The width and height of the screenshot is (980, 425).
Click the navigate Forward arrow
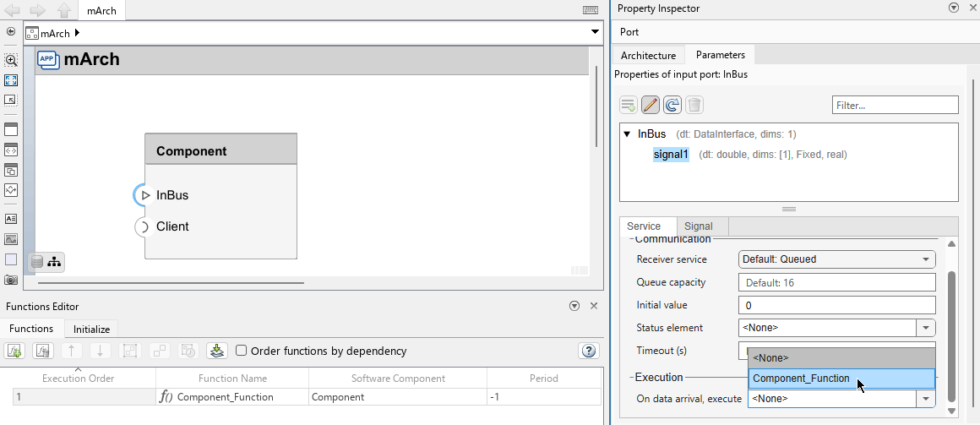tap(37, 10)
